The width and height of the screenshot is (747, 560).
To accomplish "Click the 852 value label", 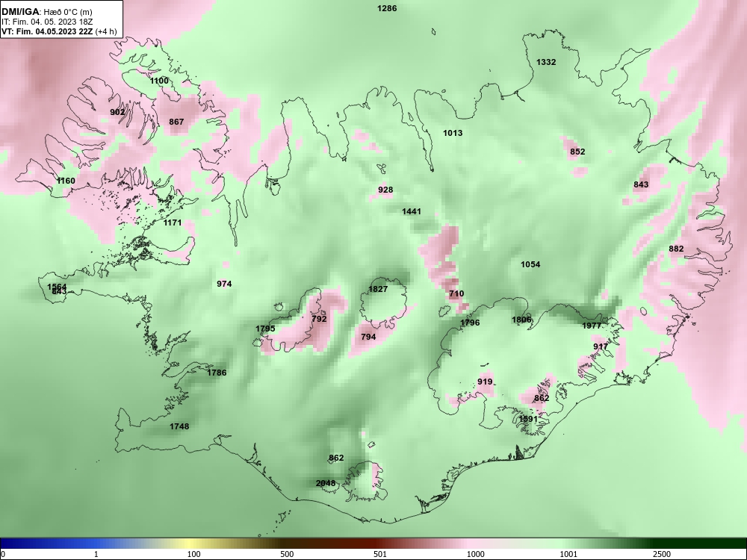I will tap(577, 152).
